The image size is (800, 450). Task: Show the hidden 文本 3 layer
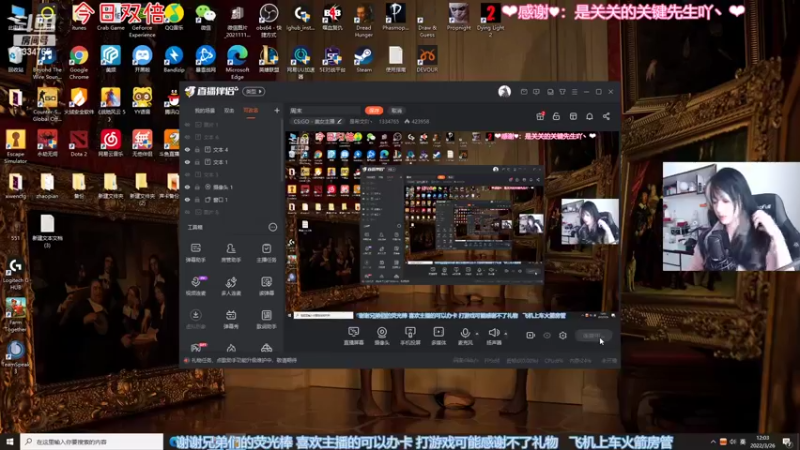[x=187, y=174]
